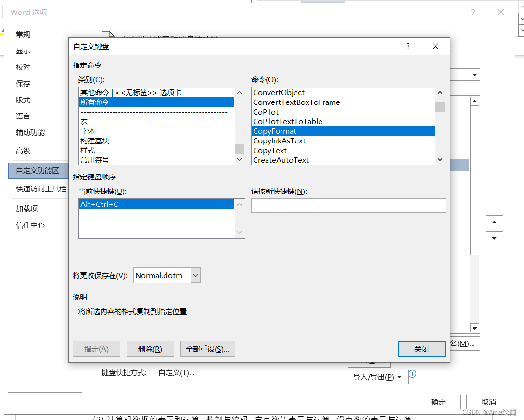Viewport: 524px width, 420px height.
Task: Select 版式 in Word 选项 sidebar
Action: [x=23, y=100]
